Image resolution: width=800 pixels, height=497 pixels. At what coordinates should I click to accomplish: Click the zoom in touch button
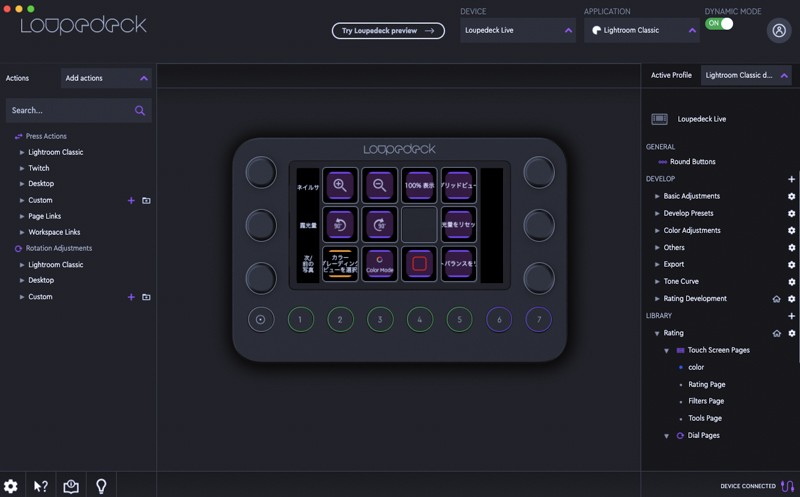point(340,185)
